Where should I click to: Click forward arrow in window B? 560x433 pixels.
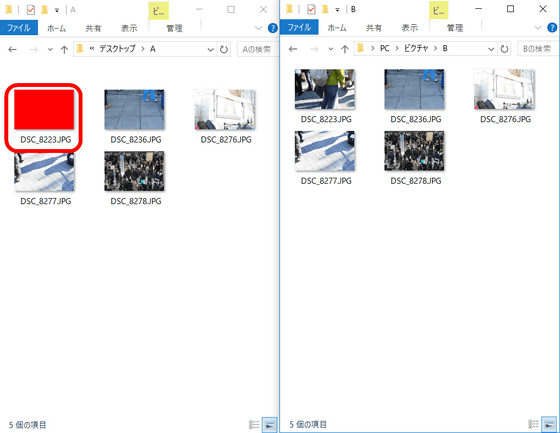point(314,49)
